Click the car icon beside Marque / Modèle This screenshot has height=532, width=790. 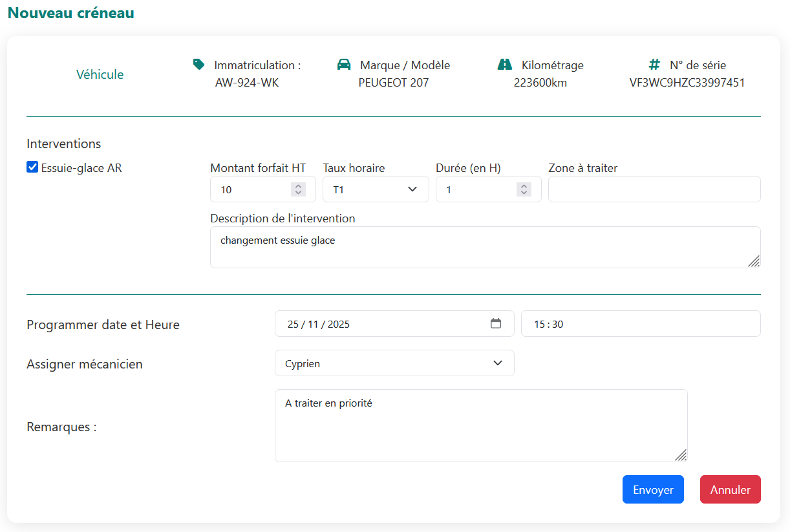point(344,65)
